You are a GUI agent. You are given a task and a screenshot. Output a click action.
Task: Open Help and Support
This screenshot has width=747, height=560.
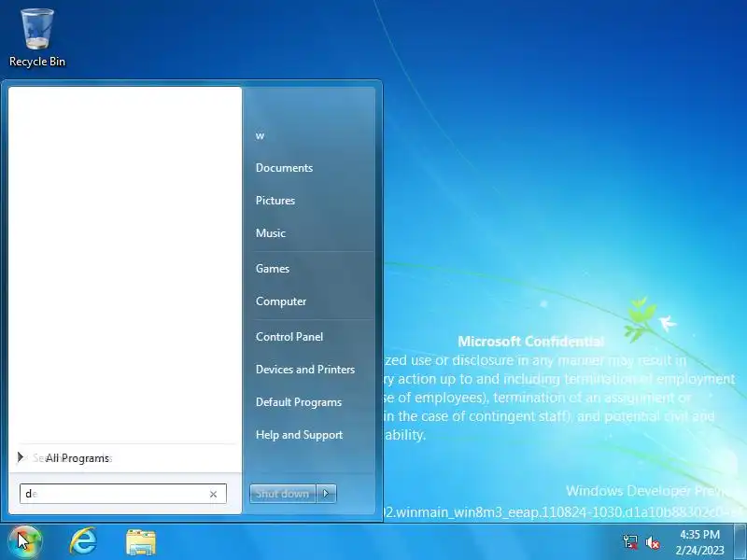click(x=299, y=435)
